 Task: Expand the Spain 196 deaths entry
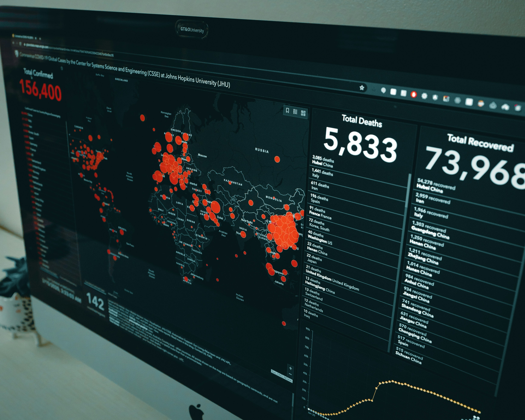click(x=327, y=198)
